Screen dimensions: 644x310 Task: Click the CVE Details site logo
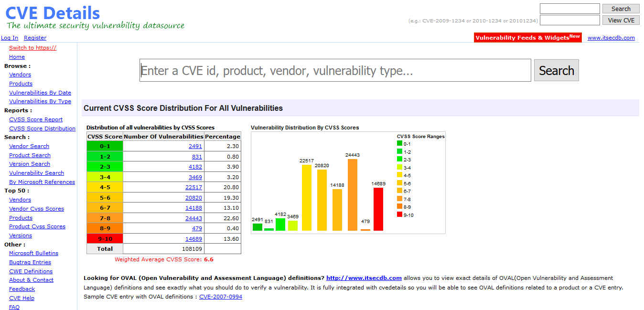click(x=53, y=13)
